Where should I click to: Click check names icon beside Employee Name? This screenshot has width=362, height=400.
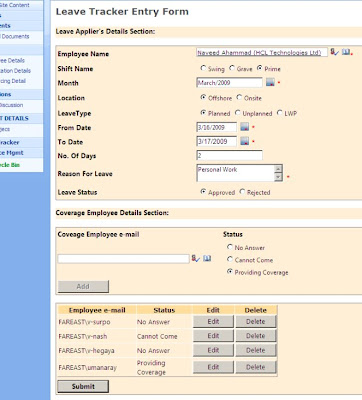[x=335, y=52]
